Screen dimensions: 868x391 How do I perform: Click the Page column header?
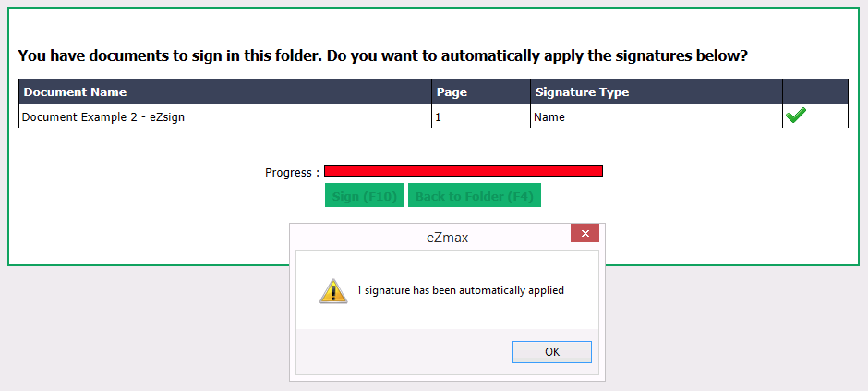481,92
